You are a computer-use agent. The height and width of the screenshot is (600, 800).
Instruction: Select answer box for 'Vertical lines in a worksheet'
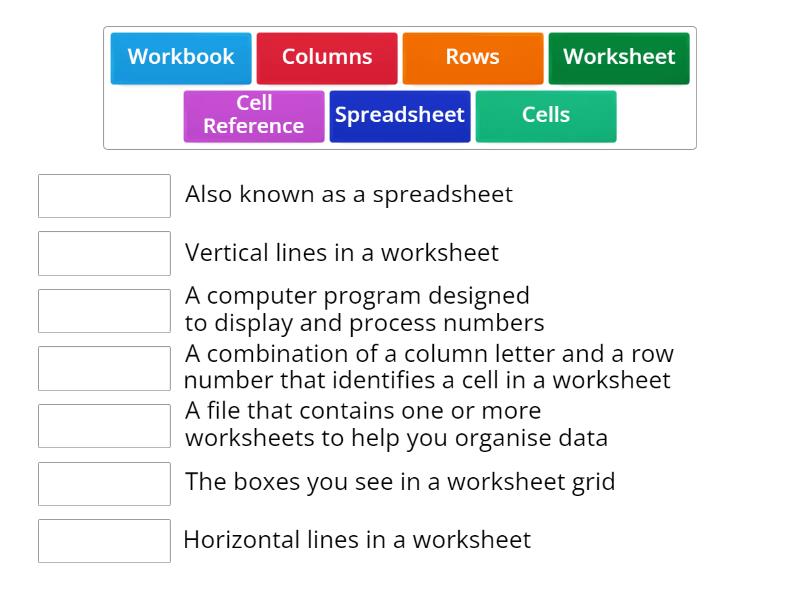(x=104, y=253)
